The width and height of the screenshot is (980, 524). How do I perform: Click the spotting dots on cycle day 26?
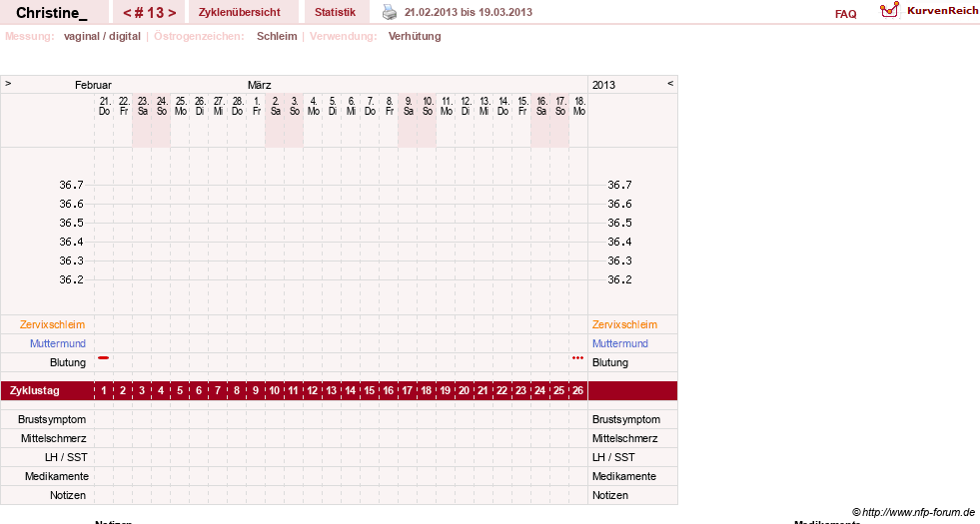coord(578,358)
